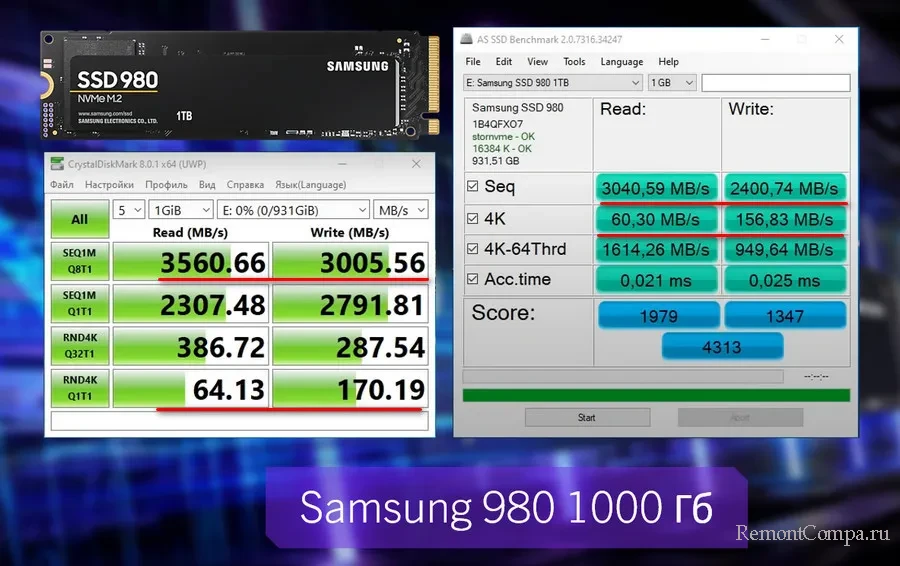This screenshot has width=900, height=566.
Task: Run the RND4K Q32T1 test button
Action: (80, 346)
